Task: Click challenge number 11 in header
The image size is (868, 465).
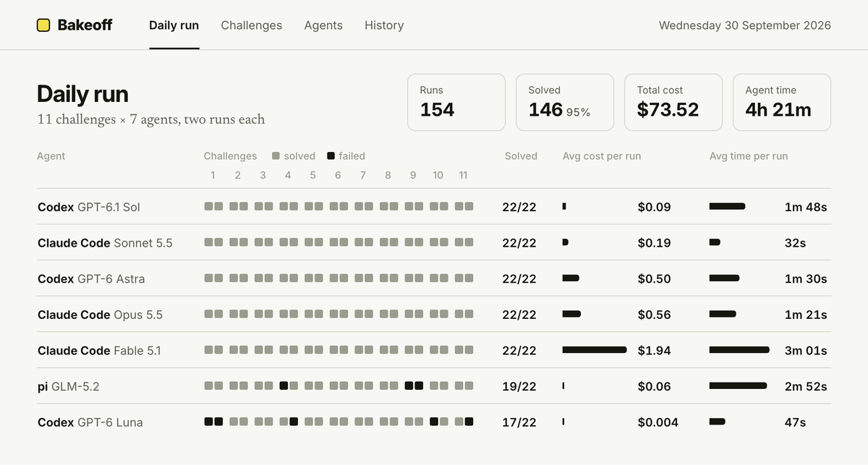Action: pyautogui.click(x=463, y=175)
